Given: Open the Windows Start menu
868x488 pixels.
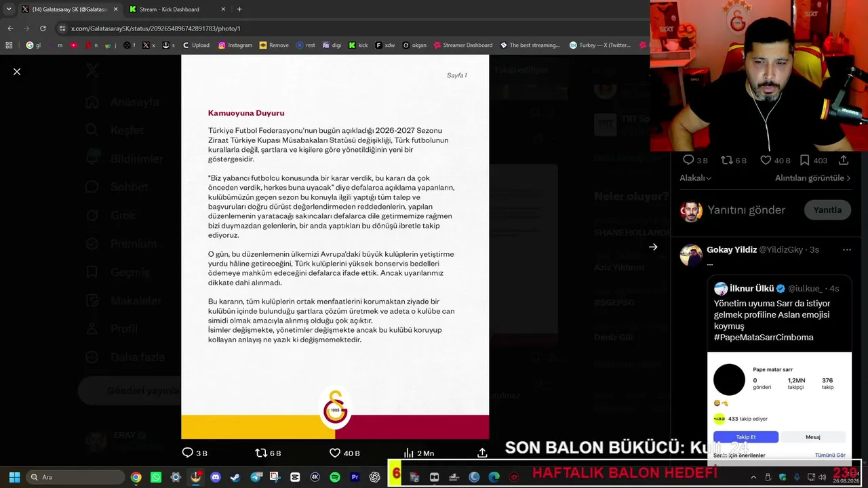Looking at the screenshot, I should point(14,477).
